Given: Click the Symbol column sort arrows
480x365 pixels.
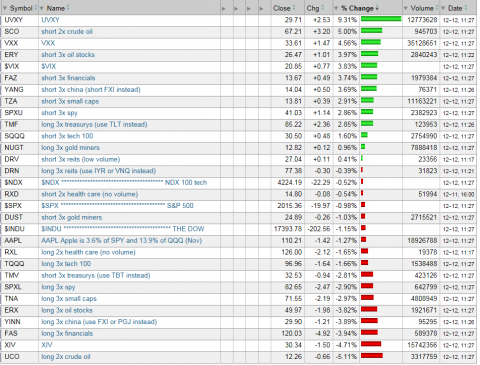Looking at the screenshot, I should point(35,8).
